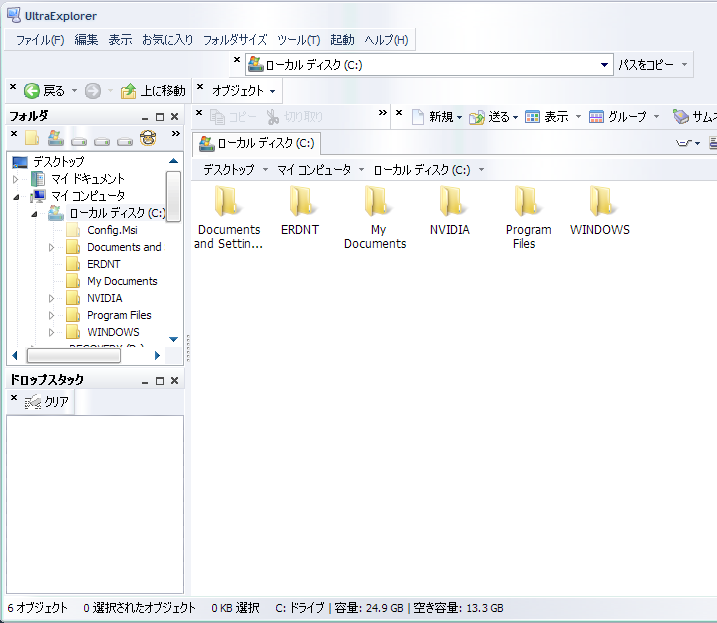Select the My Documents folder icon in the file pane
This screenshot has width=717, height=623.
376,201
